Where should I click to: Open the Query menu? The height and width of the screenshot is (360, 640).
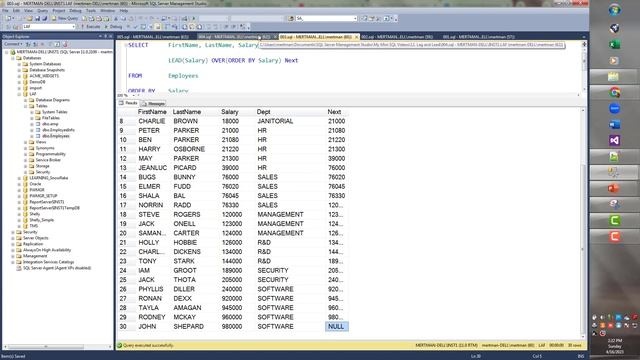click(42, 11)
